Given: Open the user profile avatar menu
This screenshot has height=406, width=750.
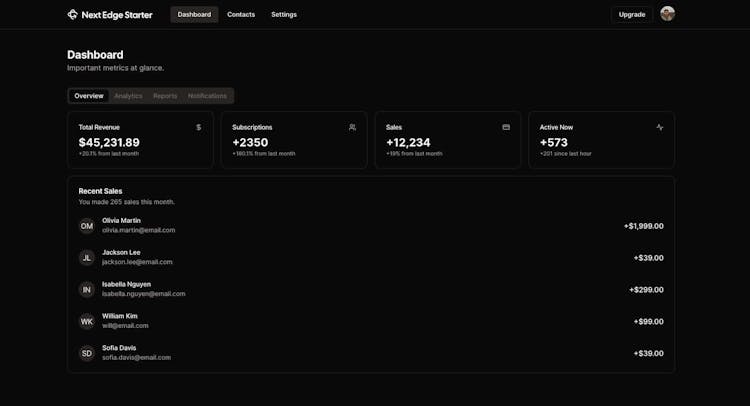Looking at the screenshot, I should (667, 14).
